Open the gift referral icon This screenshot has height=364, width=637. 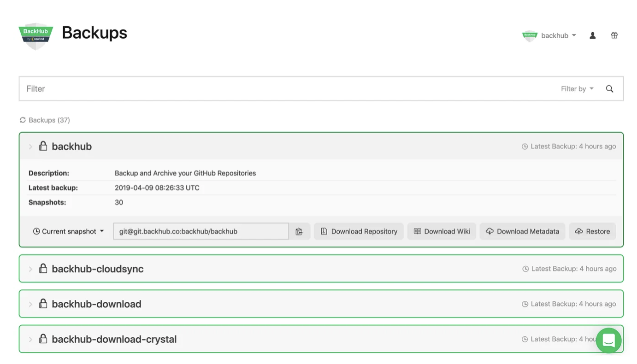(x=614, y=35)
